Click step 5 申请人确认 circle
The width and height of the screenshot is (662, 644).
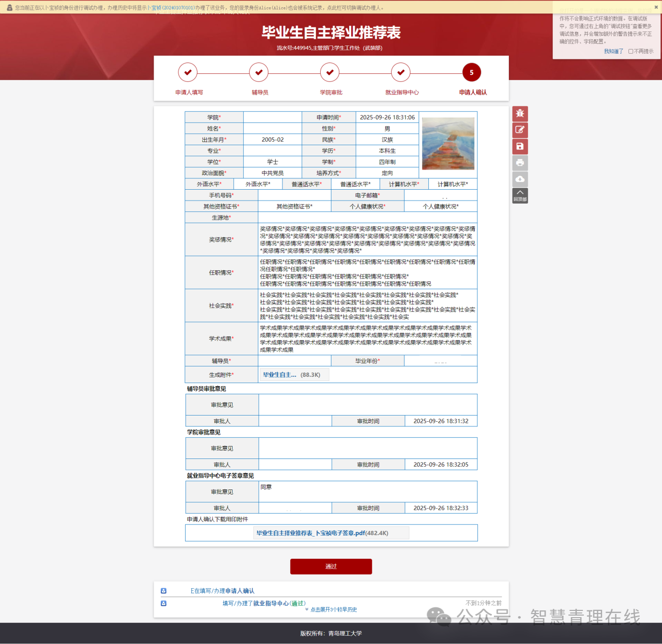click(471, 72)
